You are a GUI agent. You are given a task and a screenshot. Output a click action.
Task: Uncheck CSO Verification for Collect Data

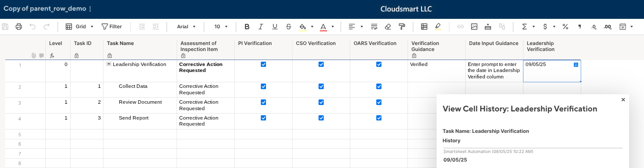(321, 86)
